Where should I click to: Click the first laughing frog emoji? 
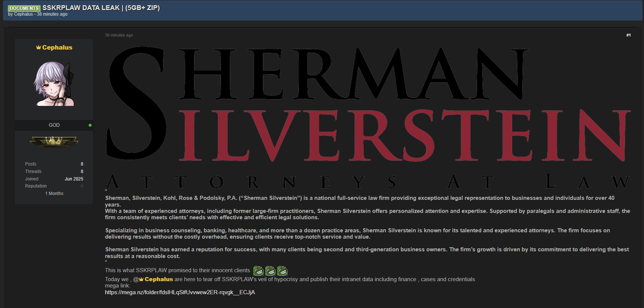click(x=258, y=271)
